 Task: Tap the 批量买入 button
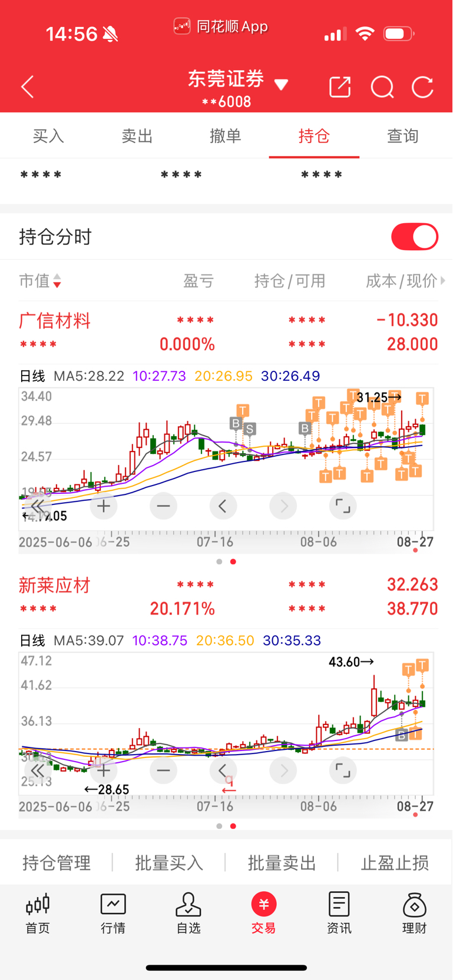tap(169, 863)
